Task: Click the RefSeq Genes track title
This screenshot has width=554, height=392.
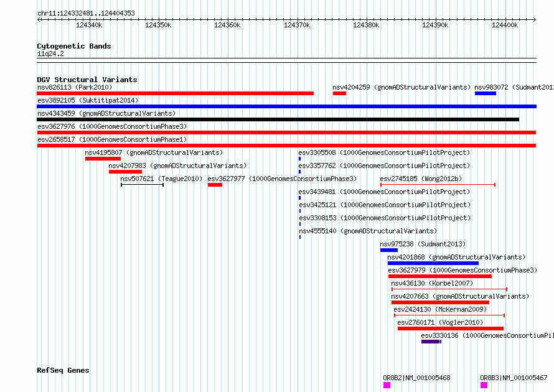Action: click(63, 370)
